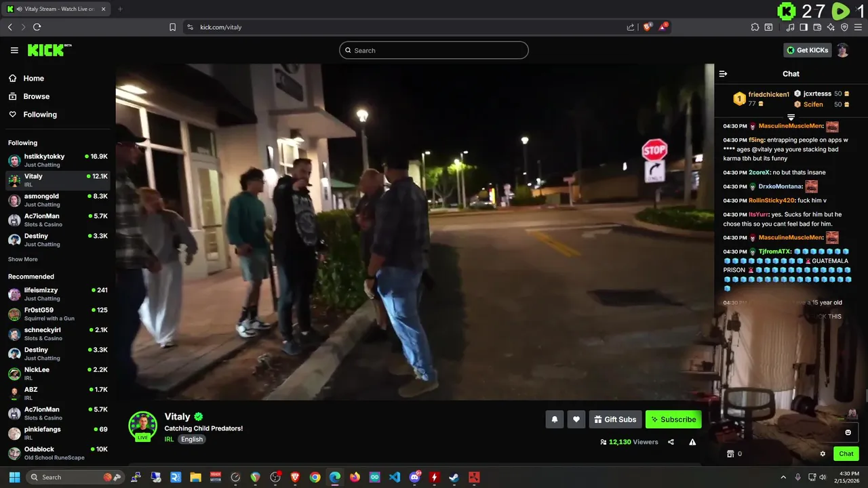The height and width of the screenshot is (488, 868).
Task: Toggle the browser sidebar panel
Action: 804,27
